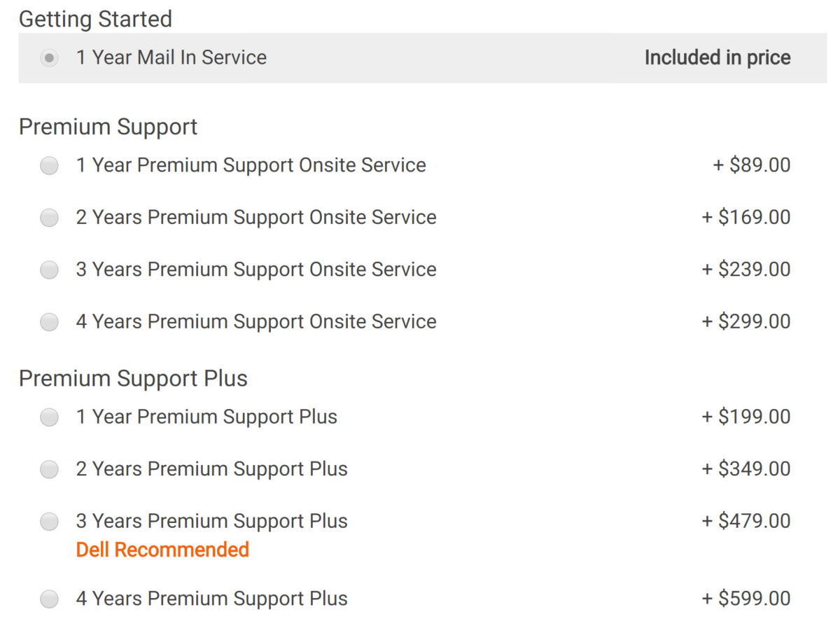Select 2 Years Premium Support Onsite Service
The image size is (840, 633).
click(49, 218)
